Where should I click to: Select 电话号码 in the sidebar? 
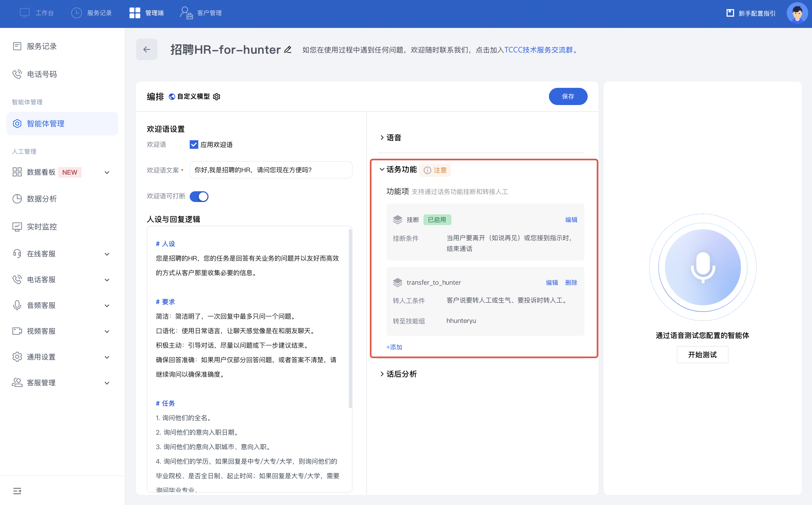[42, 74]
